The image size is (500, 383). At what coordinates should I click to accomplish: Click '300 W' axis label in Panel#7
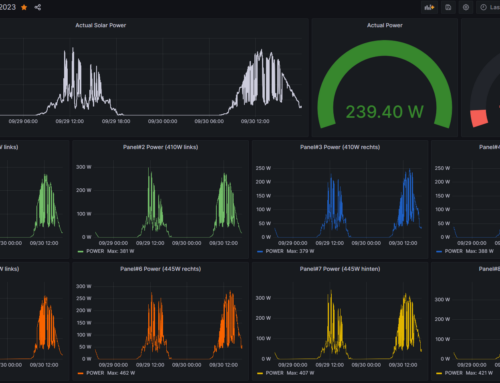(x=263, y=298)
